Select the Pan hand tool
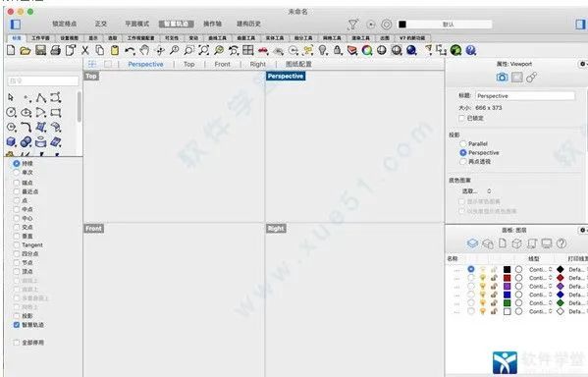Screen dimensions: 588x377 pos(144,50)
